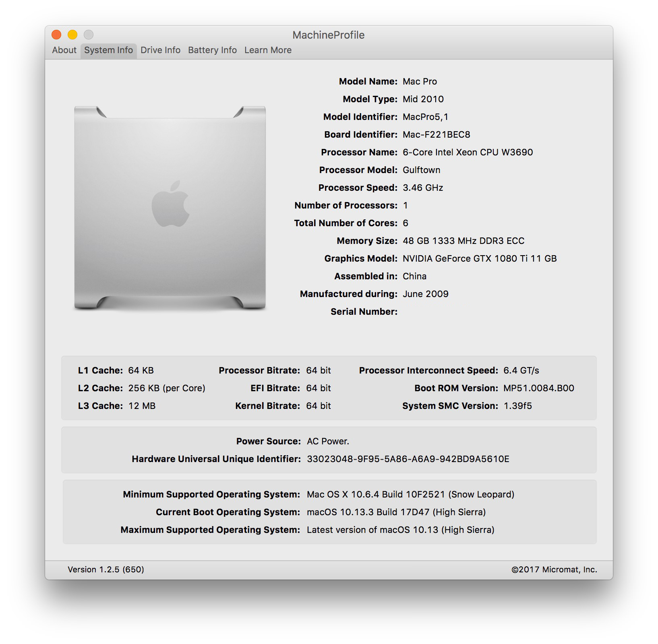This screenshot has height=644, width=658.
Task: Select the Model Name value Mac Pro
Action: (x=420, y=81)
